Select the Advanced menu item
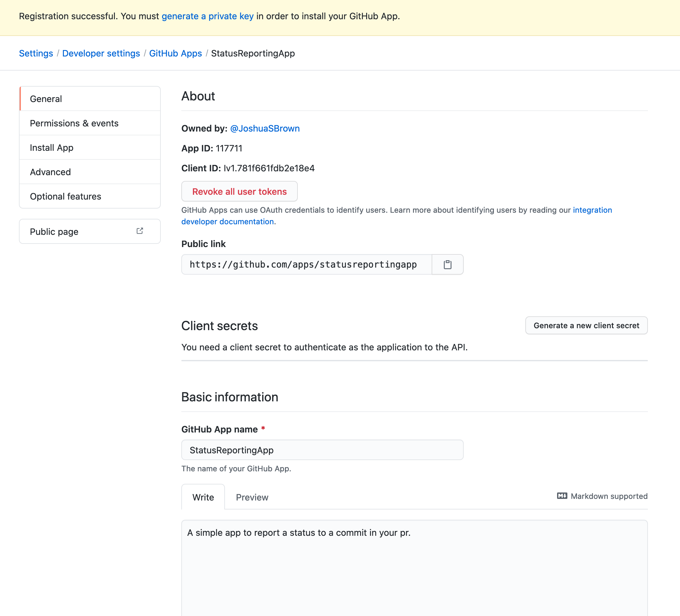This screenshot has height=616, width=680. 90,172
